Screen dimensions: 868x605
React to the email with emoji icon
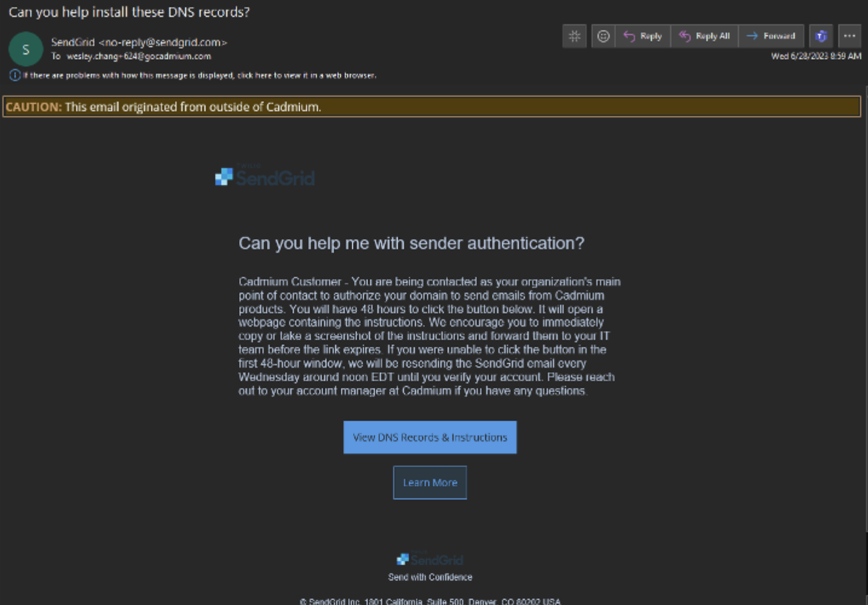tap(603, 36)
